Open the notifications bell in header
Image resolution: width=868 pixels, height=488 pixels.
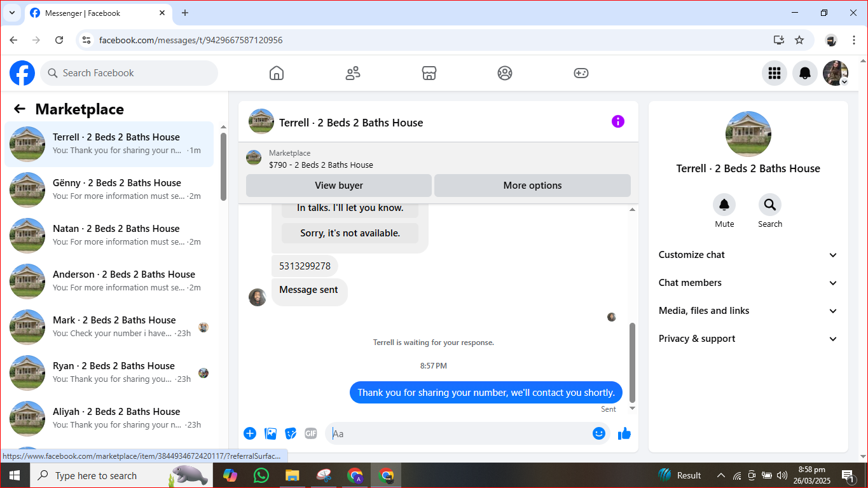coord(805,73)
